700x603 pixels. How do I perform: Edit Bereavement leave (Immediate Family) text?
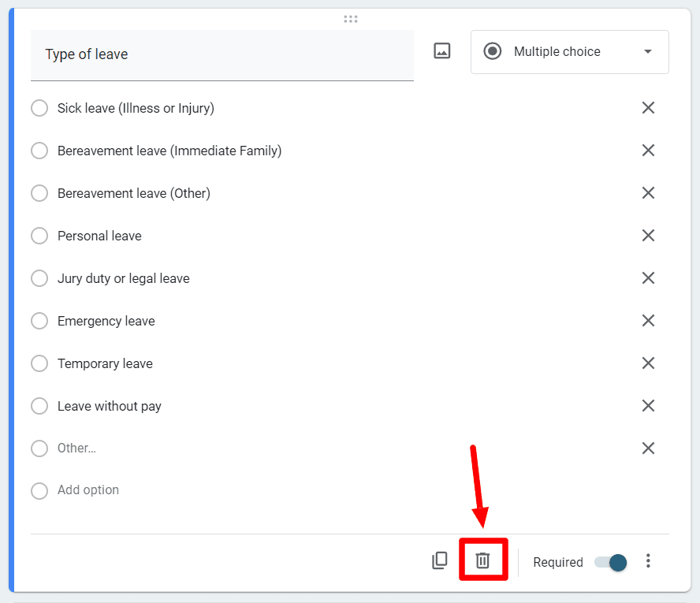click(169, 151)
